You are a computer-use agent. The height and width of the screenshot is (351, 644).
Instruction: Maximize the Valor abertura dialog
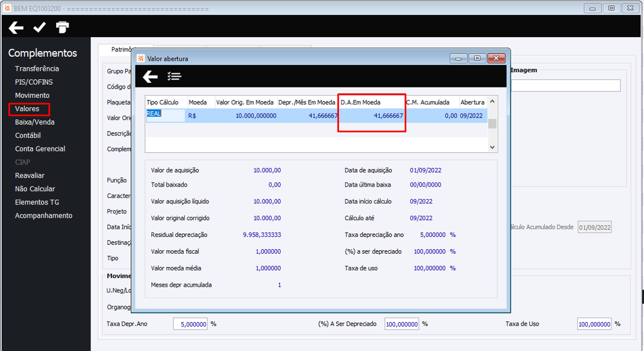pyautogui.click(x=477, y=58)
